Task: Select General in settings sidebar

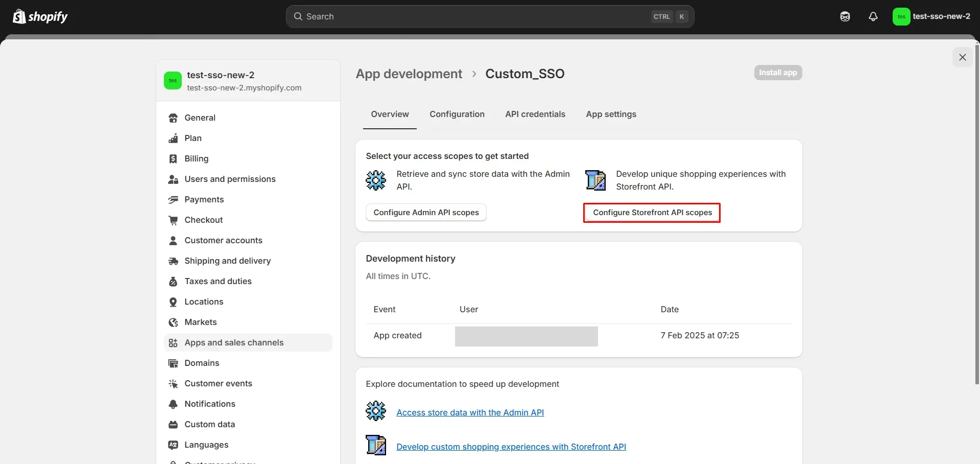Action: tap(248, 118)
